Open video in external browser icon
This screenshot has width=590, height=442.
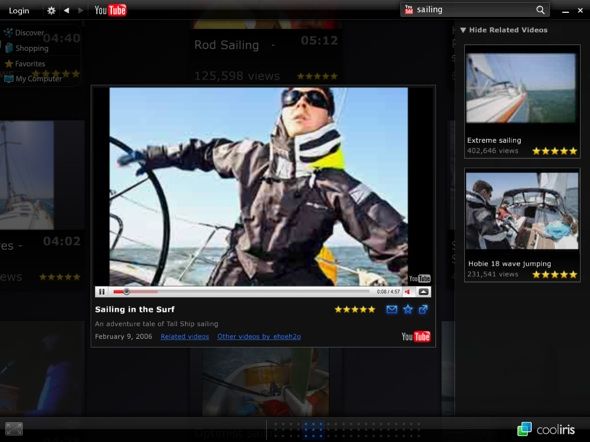423,309
